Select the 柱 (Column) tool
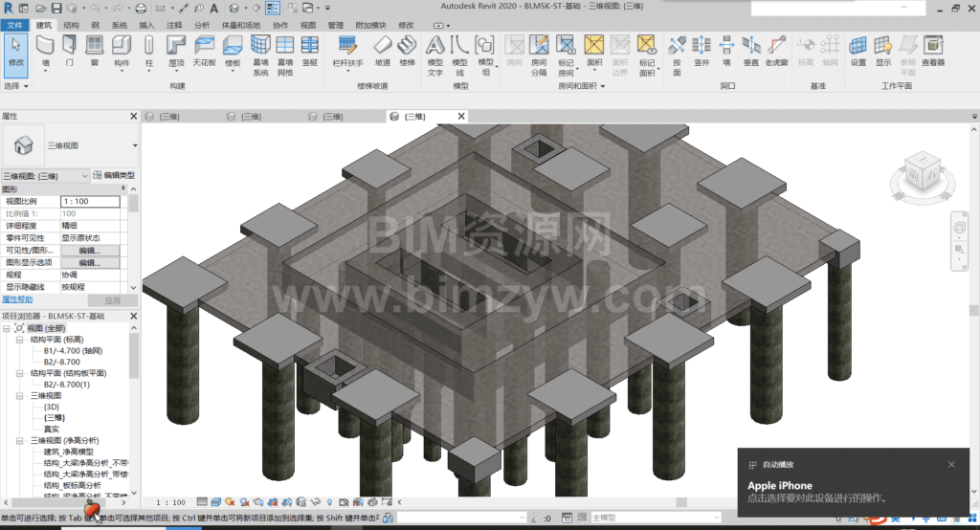Screen dimensions: 980x530 tap(148, 54)
